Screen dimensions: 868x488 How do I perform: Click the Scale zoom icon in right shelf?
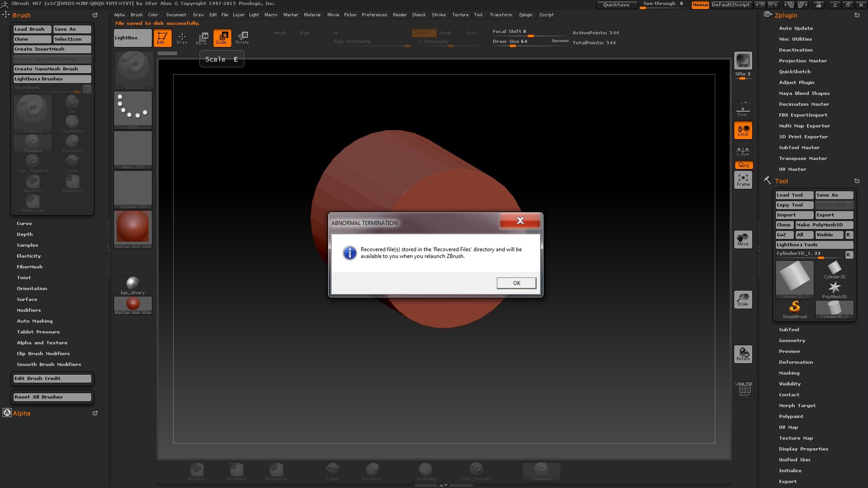743,300
